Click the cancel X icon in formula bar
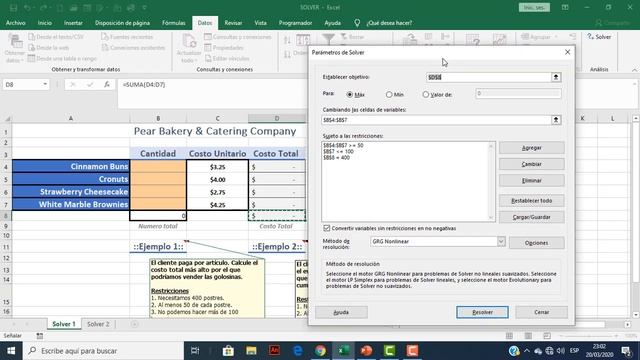This screenshot has height=360, width=640. coord(73,84)
